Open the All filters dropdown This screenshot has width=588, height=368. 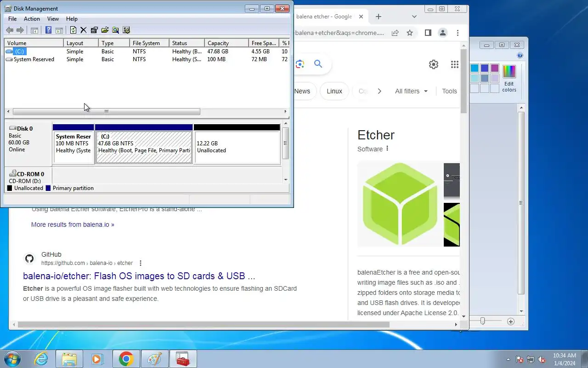coord(411,91)
